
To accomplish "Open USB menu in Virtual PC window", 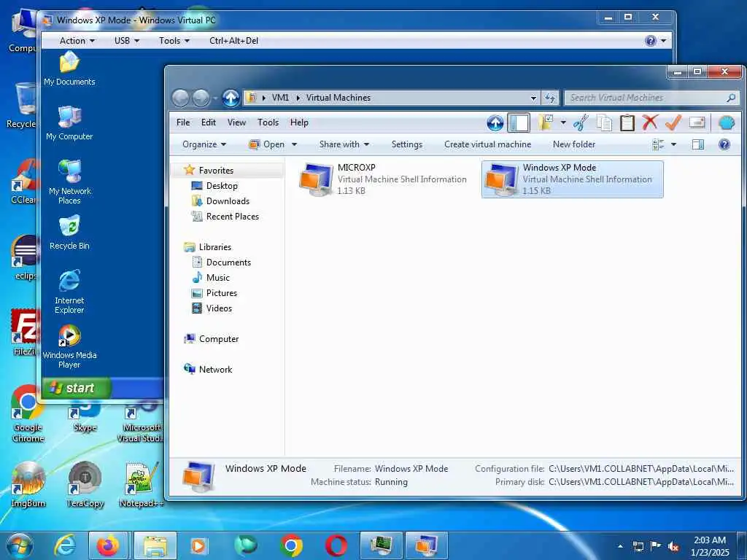I will (127, 41).
